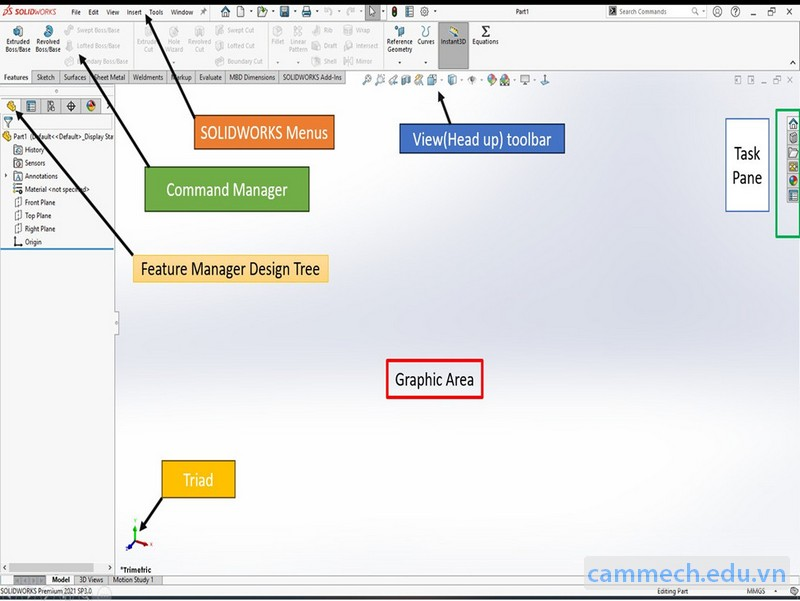Open Curves dropdown arrow
Screen dimensions: 800x601
[x=426, y=63]
